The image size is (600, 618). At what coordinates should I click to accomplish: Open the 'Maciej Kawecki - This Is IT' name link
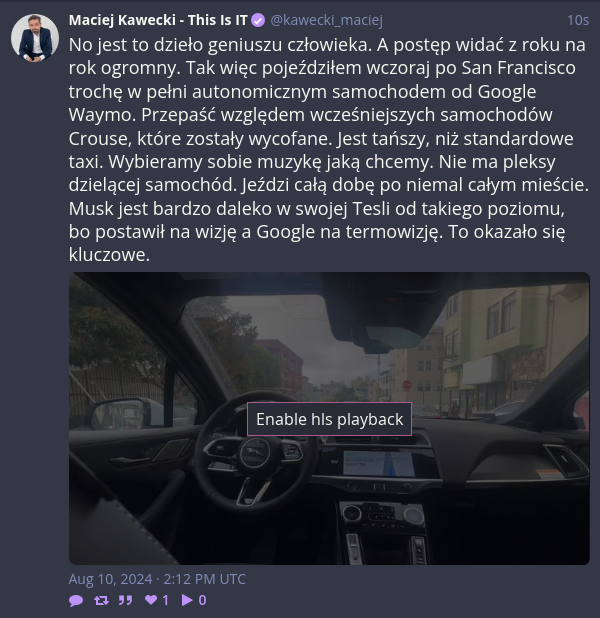(x=158, y=20)
